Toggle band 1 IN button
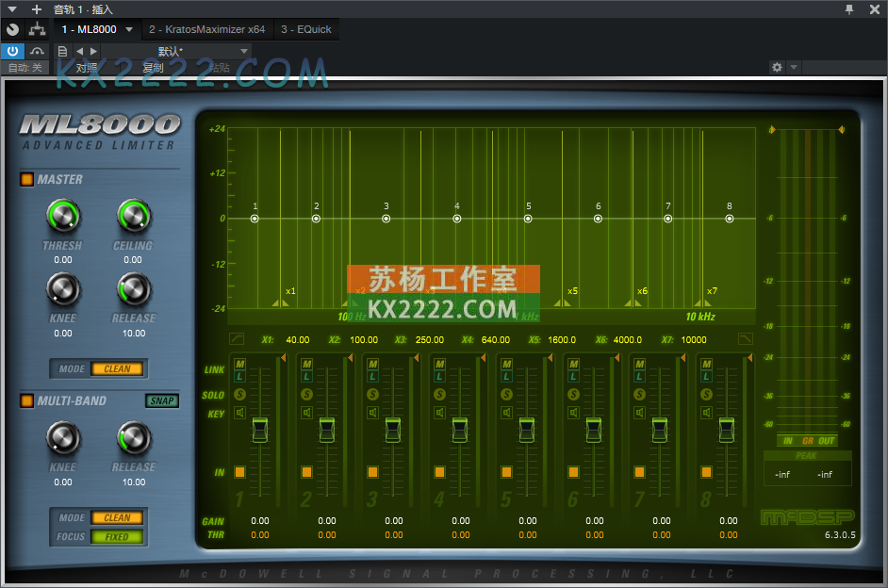 click(240, 472)
